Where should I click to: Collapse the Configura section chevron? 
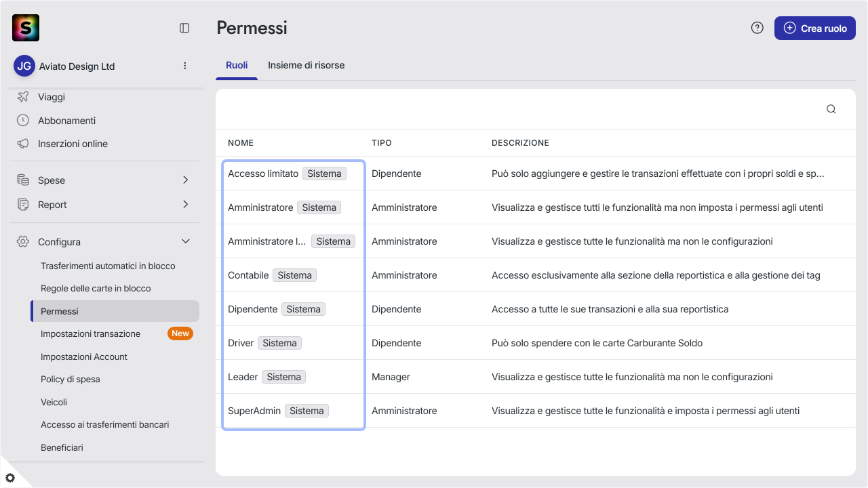tap(186, 242)
